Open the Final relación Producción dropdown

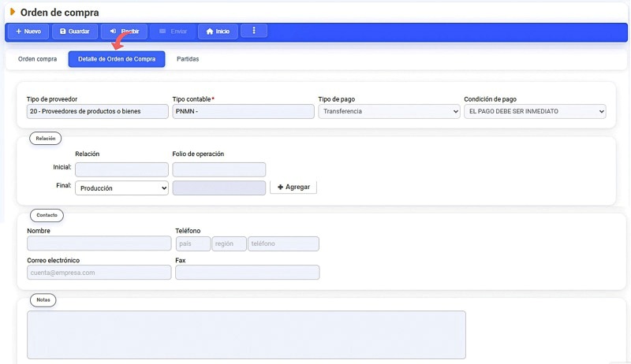click(x=121, y=188)
